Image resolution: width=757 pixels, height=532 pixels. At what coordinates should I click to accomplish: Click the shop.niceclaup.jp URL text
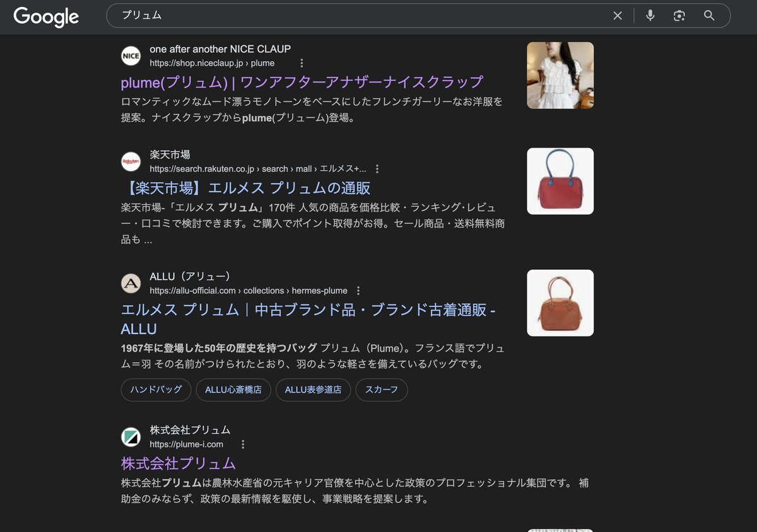[x=212, y=63]
